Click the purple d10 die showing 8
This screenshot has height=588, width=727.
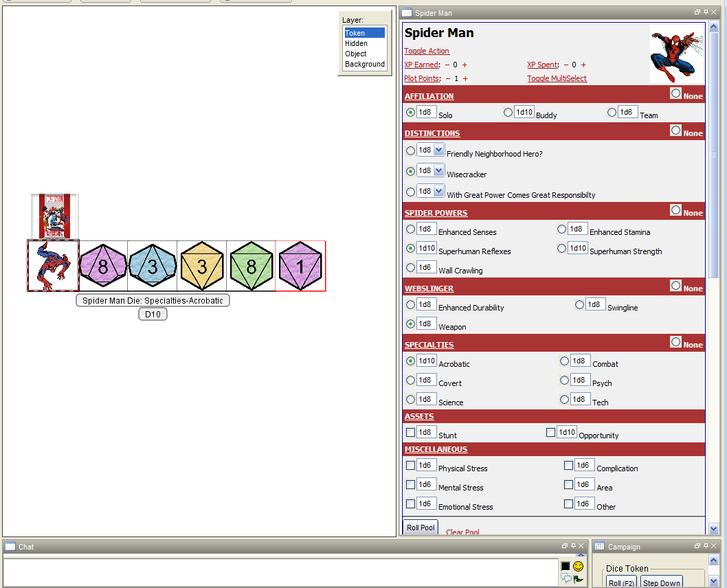tap(103, 266)
